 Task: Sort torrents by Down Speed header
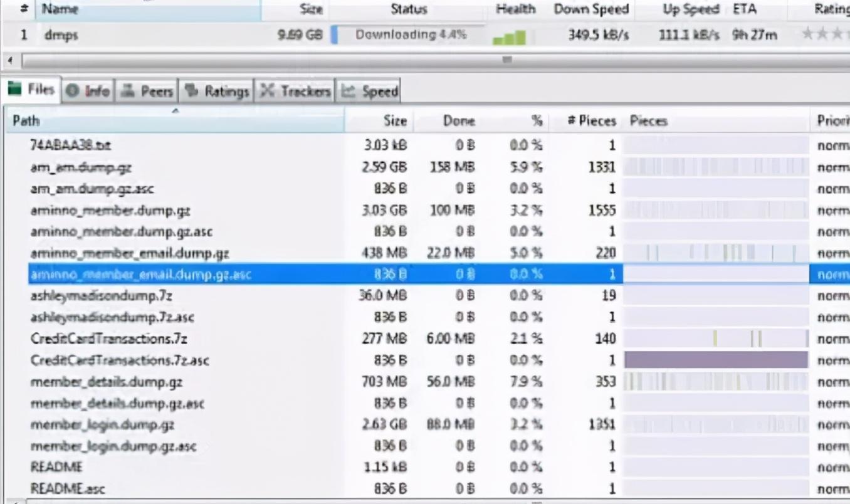[590, 9]
